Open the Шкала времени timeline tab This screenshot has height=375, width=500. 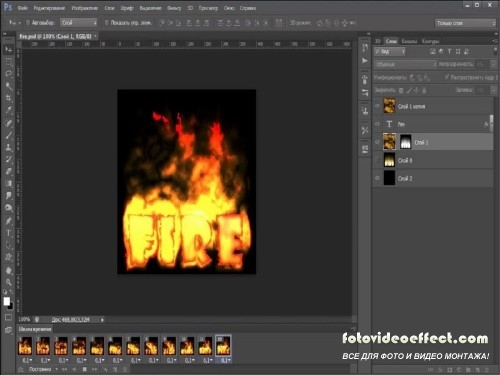(35, 329)
